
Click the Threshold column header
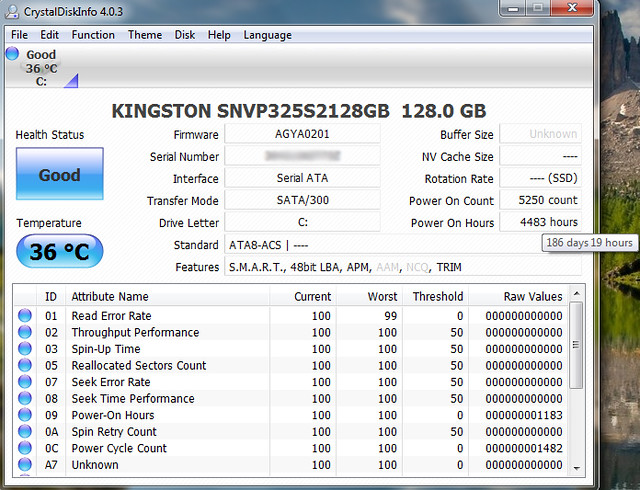[x=436, y=296]
